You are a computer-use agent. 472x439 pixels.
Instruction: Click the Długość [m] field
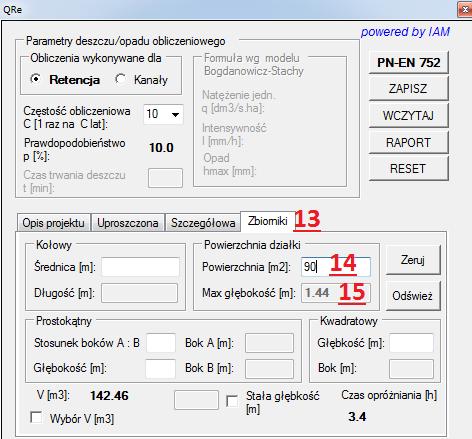pyautogui.click(x=140, y=293)
